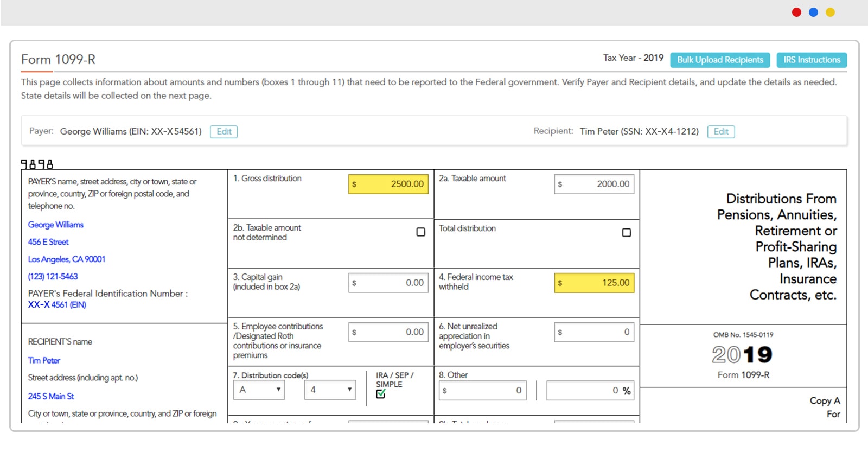Open the first Distribution code dropdown showing A
868x452 pixels.
(x=259, y=390)
